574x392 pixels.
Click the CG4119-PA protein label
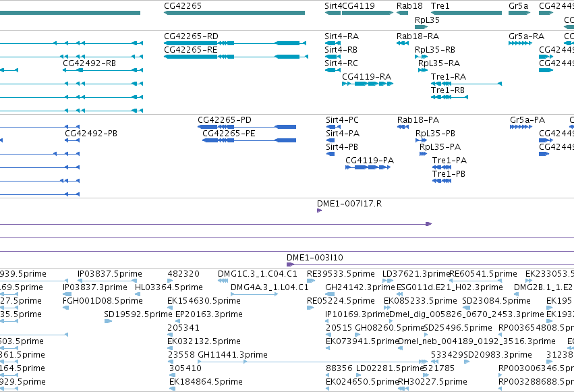click(x=370, y=161)
